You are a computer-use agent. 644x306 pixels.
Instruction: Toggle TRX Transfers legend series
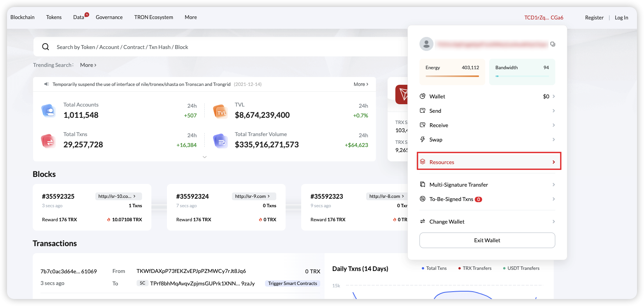tap(475, 268)
